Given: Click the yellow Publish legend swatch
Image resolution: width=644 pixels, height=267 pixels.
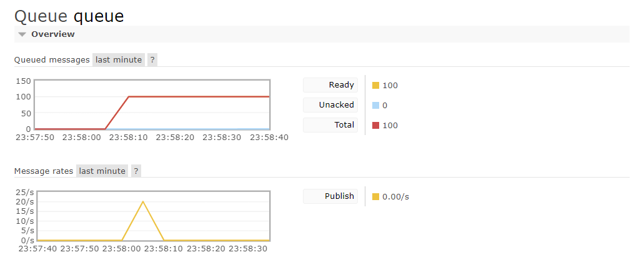Looking at the screenshot, I should (375, 197).
